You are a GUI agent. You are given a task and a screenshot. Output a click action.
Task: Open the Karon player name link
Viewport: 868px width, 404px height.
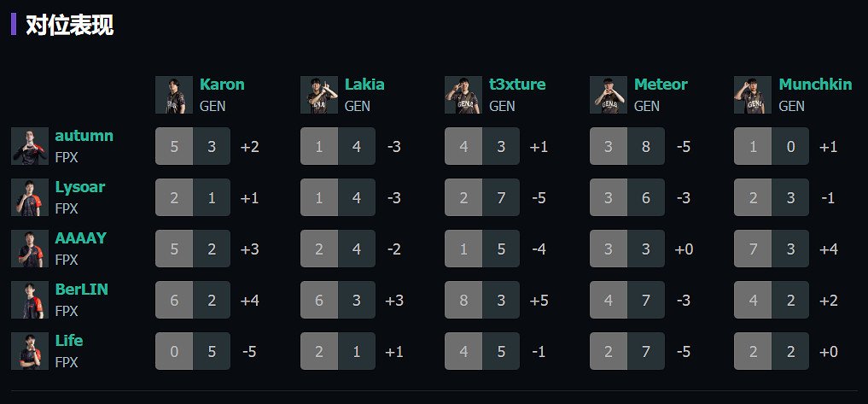click(x=222, y=85)
